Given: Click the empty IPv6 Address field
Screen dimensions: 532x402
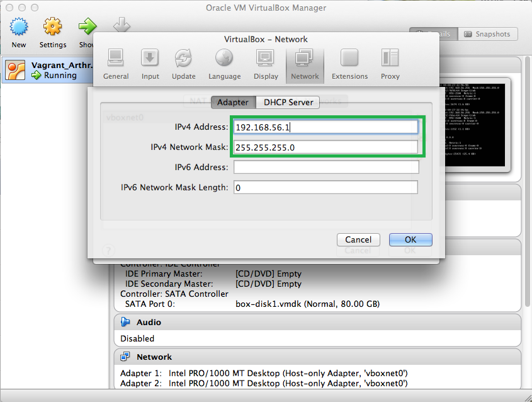Looking at the screenshot, I should [x=325, y=167].
